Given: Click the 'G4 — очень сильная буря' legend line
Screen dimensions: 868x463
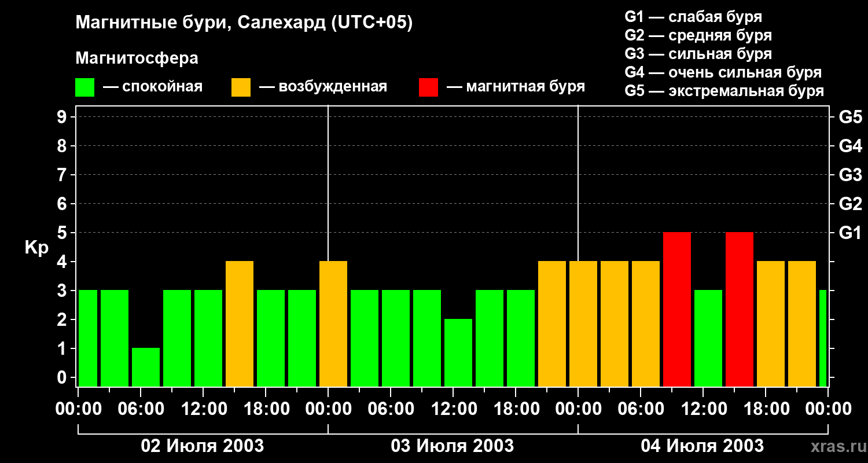Looking at the screenshot, I should tap(723, 72).
